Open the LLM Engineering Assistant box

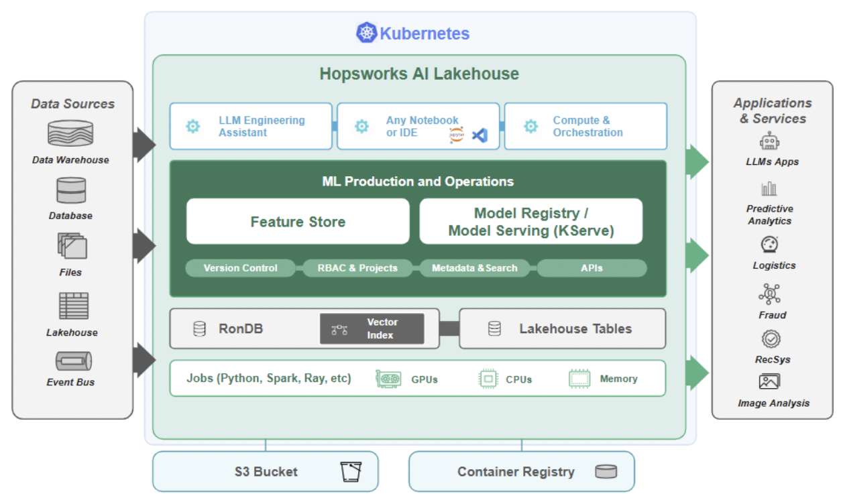[251, 126]
